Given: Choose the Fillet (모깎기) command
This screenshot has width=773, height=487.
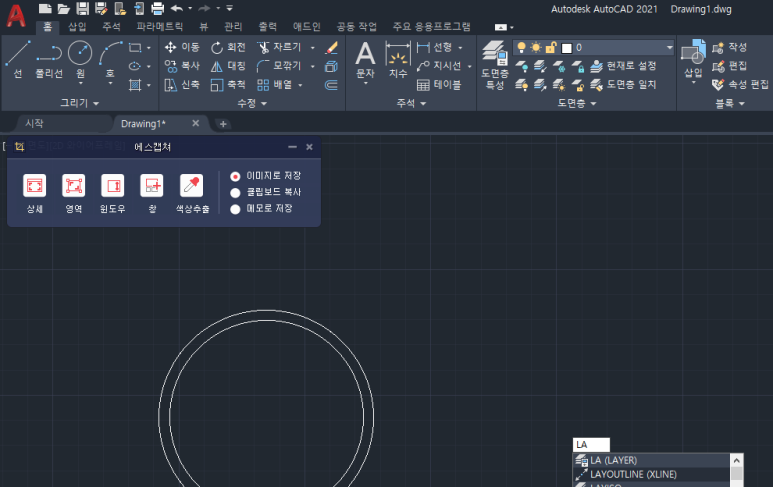Looking at the screenshot, I should (279, 66).
